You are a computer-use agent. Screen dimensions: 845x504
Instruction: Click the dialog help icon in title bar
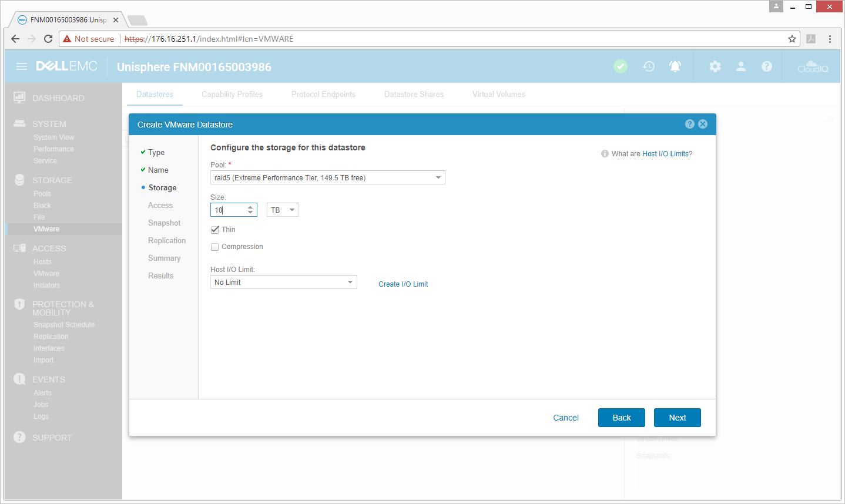point(690,124)
